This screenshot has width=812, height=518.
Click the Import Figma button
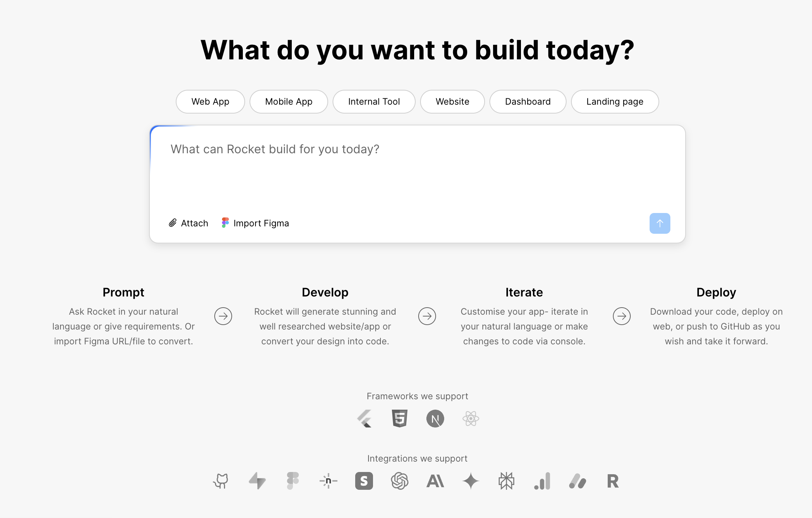(x=255, y=223)
